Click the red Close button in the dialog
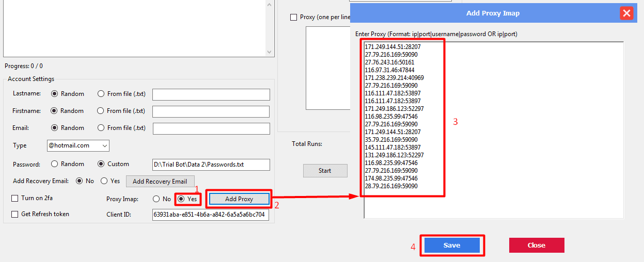Screen dimensions: 644x262 (537, 245)
